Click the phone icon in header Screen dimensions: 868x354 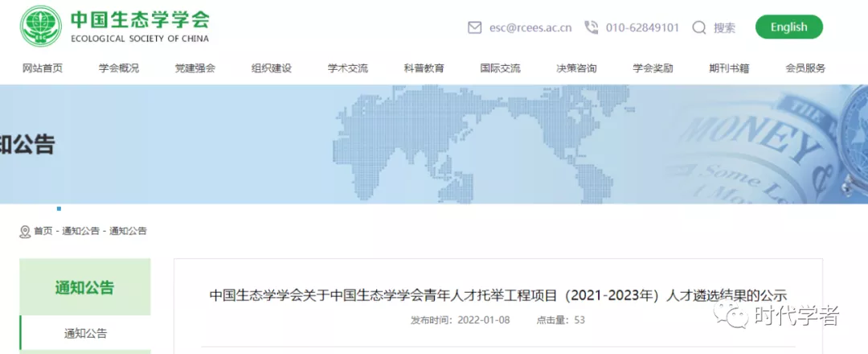pyautogui.click(x=592, y=27)
